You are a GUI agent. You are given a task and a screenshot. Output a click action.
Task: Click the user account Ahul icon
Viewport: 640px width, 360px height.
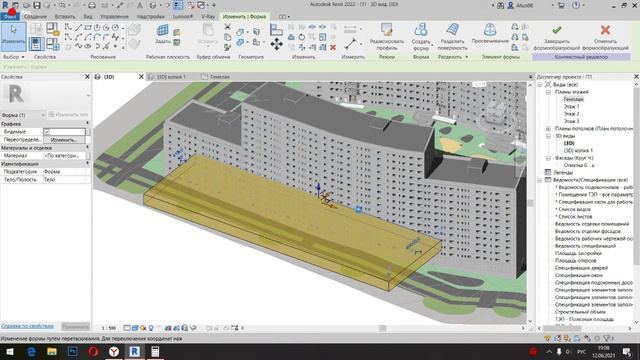511,5
